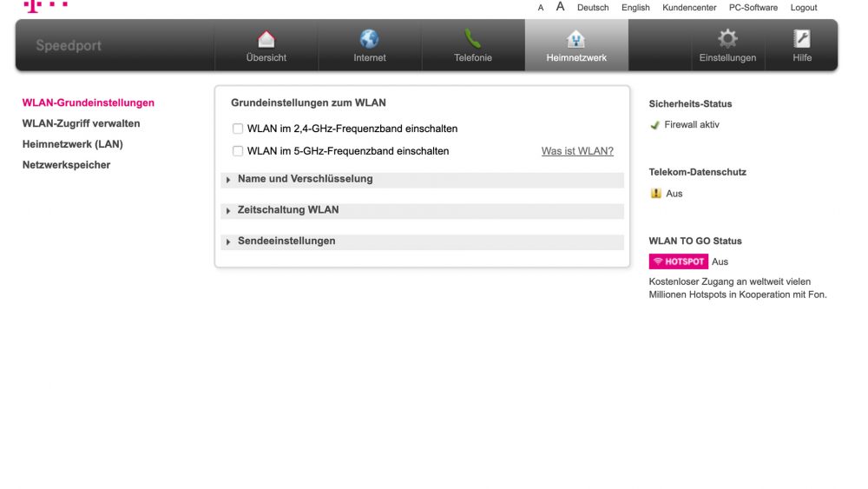Click the Telekom T logo

[45, 5]
